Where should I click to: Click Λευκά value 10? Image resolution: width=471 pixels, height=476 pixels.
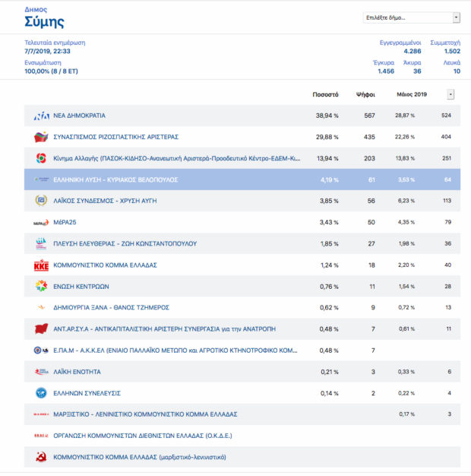[x=457, y=71]
